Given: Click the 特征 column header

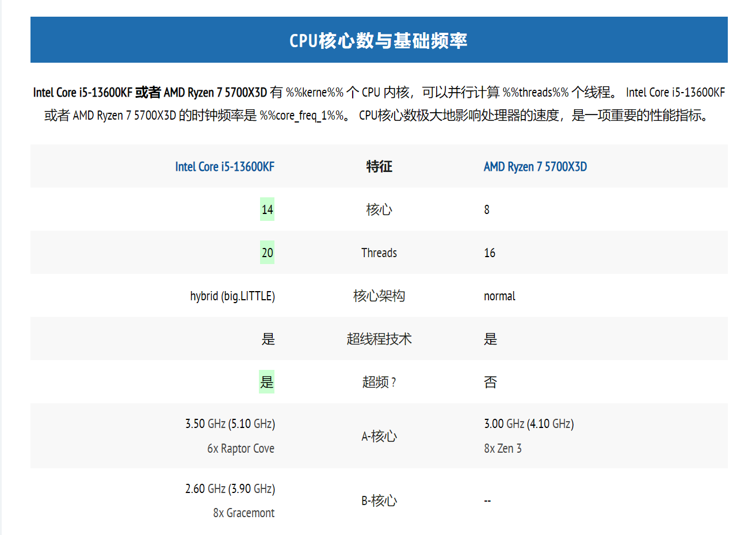Looking at the screenshot, I should 379,166.
